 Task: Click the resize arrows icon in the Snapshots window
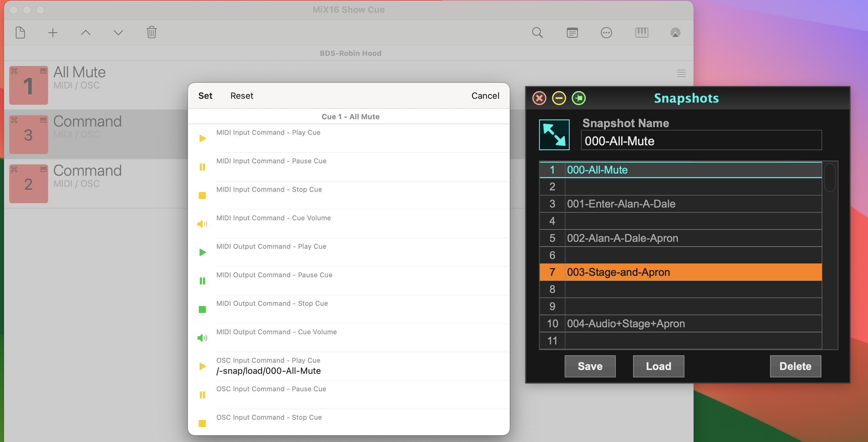554,134
